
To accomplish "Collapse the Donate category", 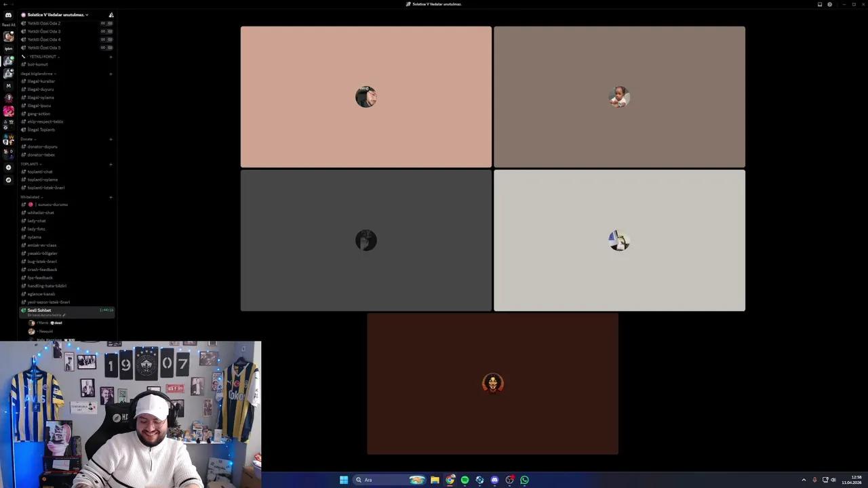I will (27, 139).
